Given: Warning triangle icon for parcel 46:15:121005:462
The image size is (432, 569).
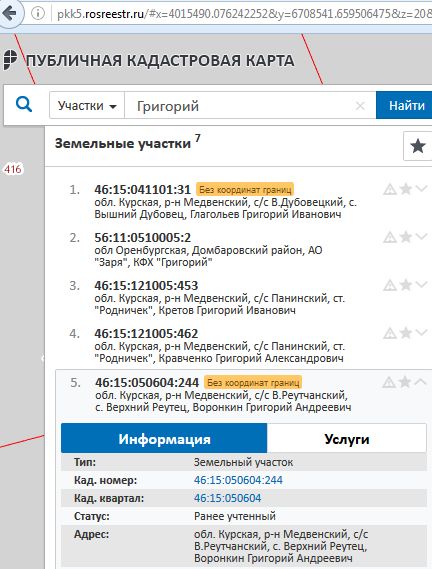Looking at the screenshot, I should [390, 333].
